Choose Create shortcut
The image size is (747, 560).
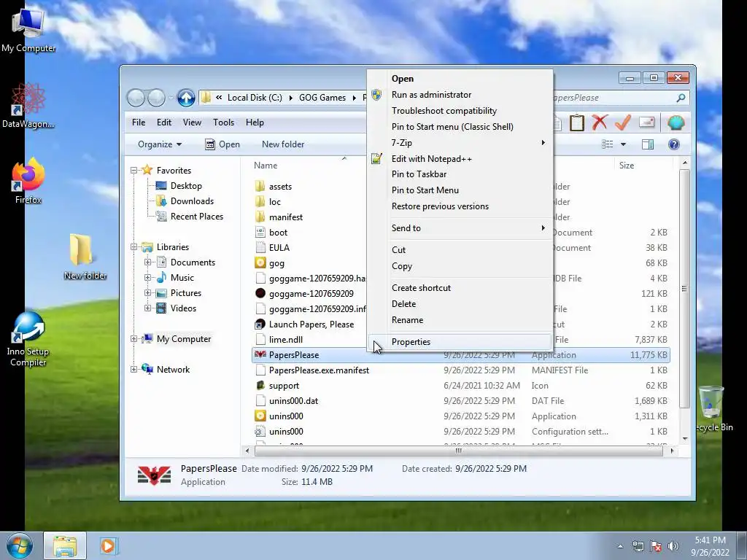460,287
